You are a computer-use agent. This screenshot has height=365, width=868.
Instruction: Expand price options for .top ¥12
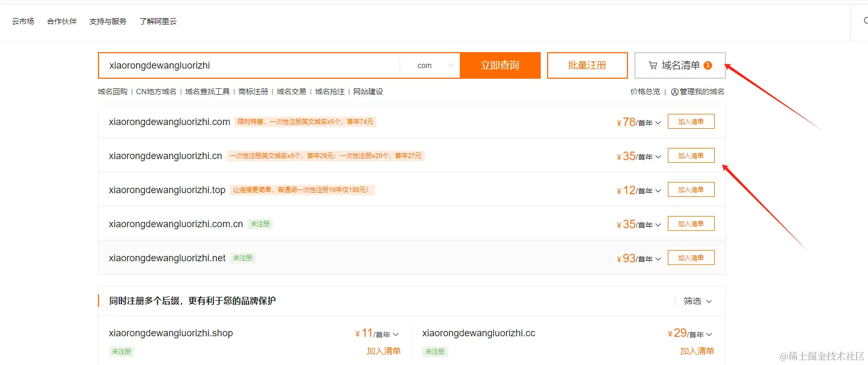(x=658, y=191)
